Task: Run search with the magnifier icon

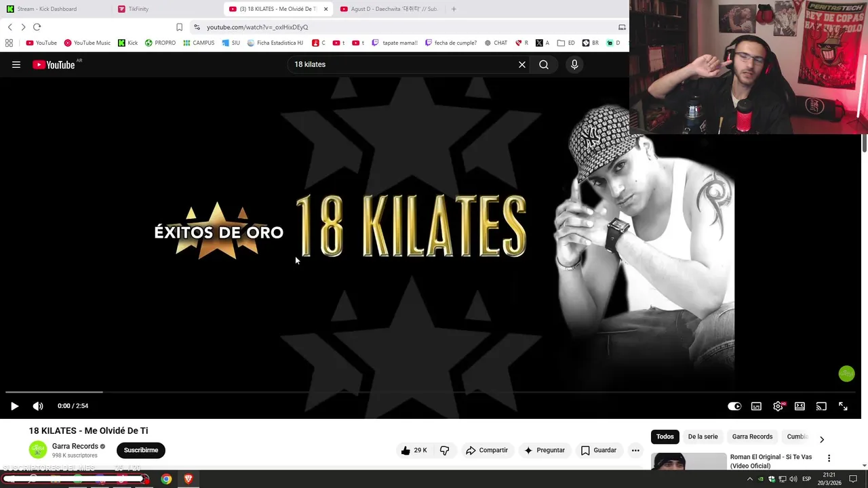Action: [x=544, y=64]
